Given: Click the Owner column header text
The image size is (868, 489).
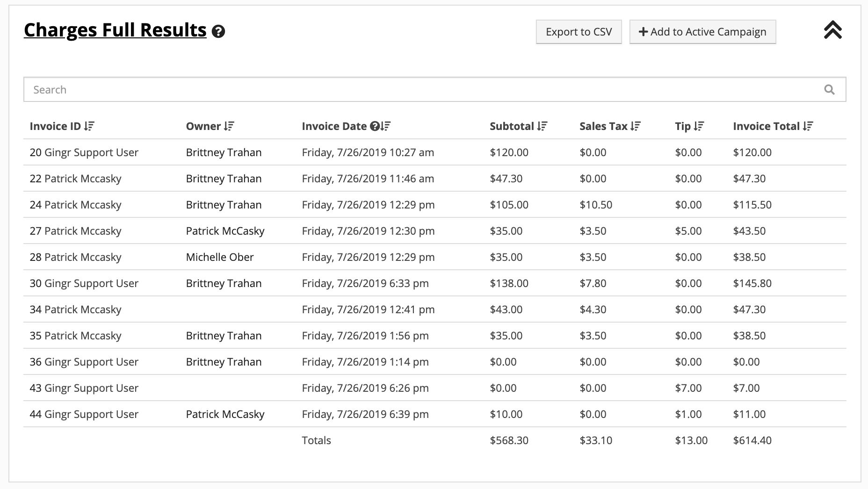Looking at the screenshot, I should coord(203,126).
